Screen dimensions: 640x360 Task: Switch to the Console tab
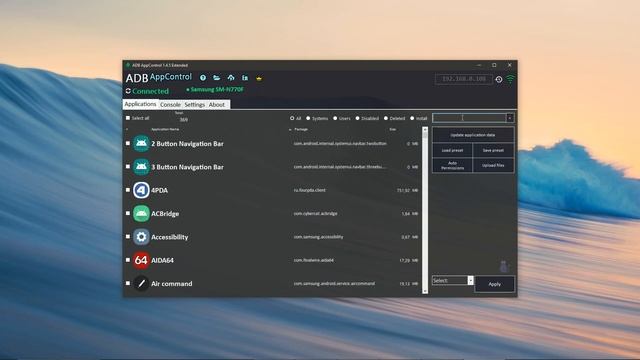pos(170,105)
